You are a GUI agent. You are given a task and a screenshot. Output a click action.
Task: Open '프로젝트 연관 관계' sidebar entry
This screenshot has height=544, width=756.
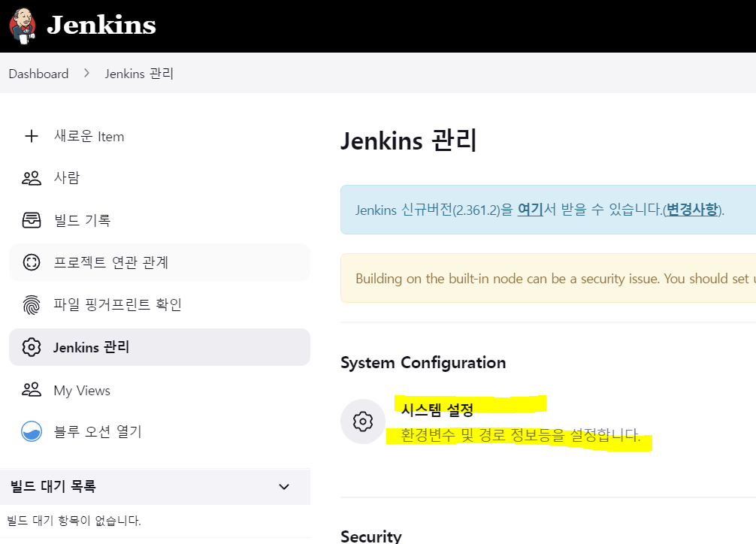pyautogui.click(x=159, y=262)
